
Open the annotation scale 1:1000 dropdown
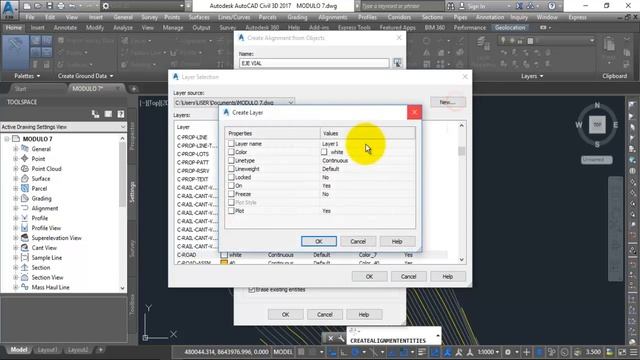tap(488, 351)
